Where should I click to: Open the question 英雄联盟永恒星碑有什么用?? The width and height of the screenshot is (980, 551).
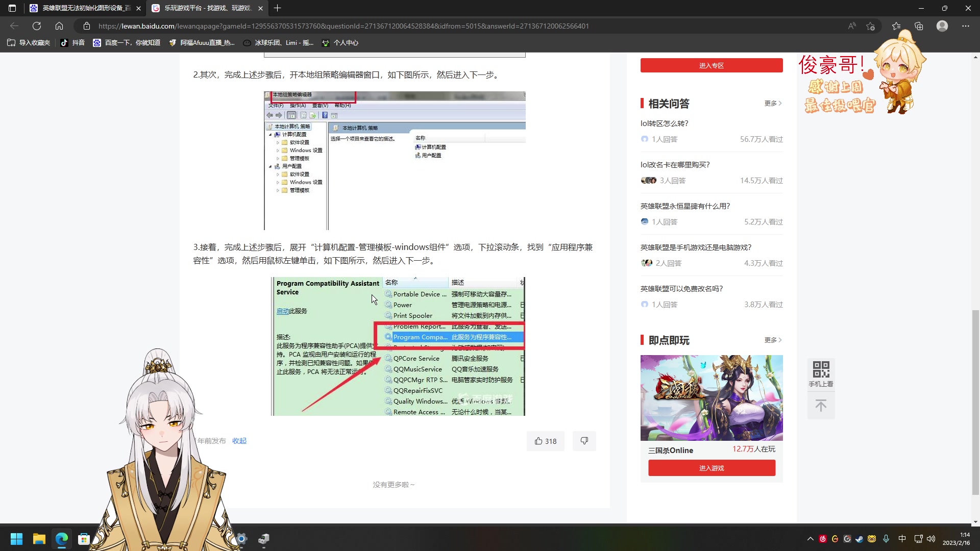685,206
